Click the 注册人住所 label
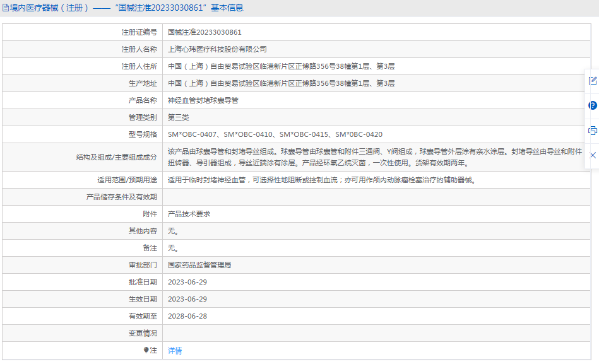This screenshot has width=599, height=364. point(139,66)
